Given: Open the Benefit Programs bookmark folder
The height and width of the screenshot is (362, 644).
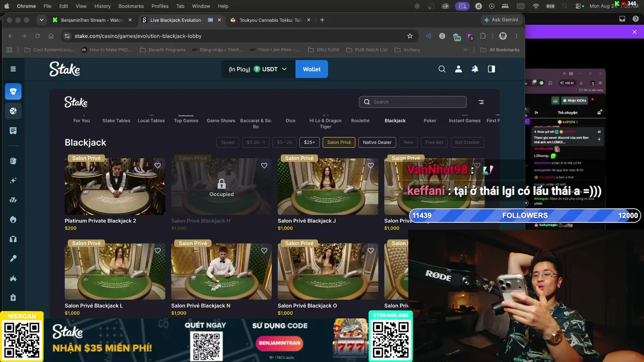Looking at the screenshot, I should pyautogui.click(x=163, y=50).
